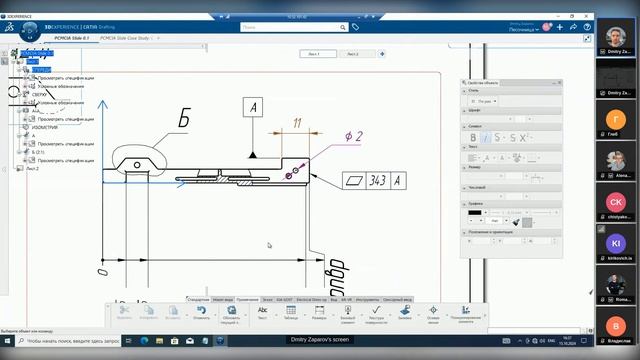Toggle second S overline style button

coord(513,138)
